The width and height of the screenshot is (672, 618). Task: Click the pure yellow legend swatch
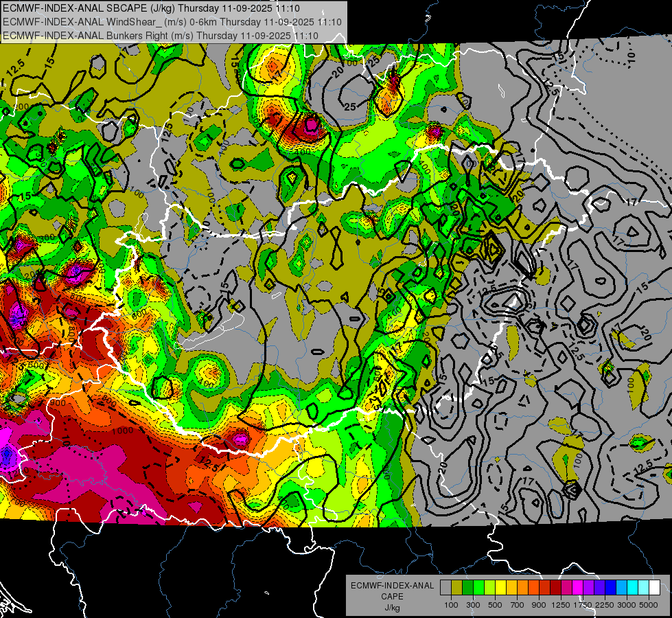[x=500, y=588]
